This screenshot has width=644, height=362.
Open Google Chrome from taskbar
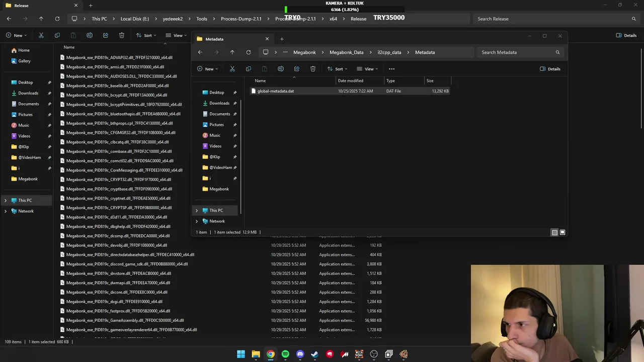coord(271,354)
